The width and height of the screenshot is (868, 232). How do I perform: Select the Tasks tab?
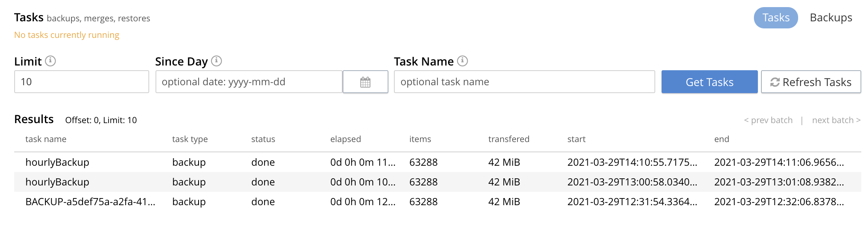point(775,18)
